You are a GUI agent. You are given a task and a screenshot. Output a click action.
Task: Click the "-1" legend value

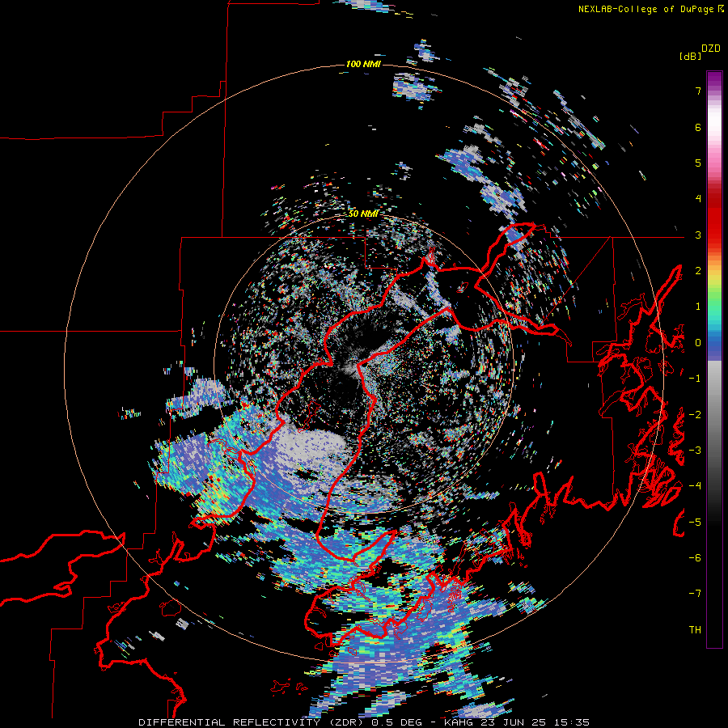[695, 379]
